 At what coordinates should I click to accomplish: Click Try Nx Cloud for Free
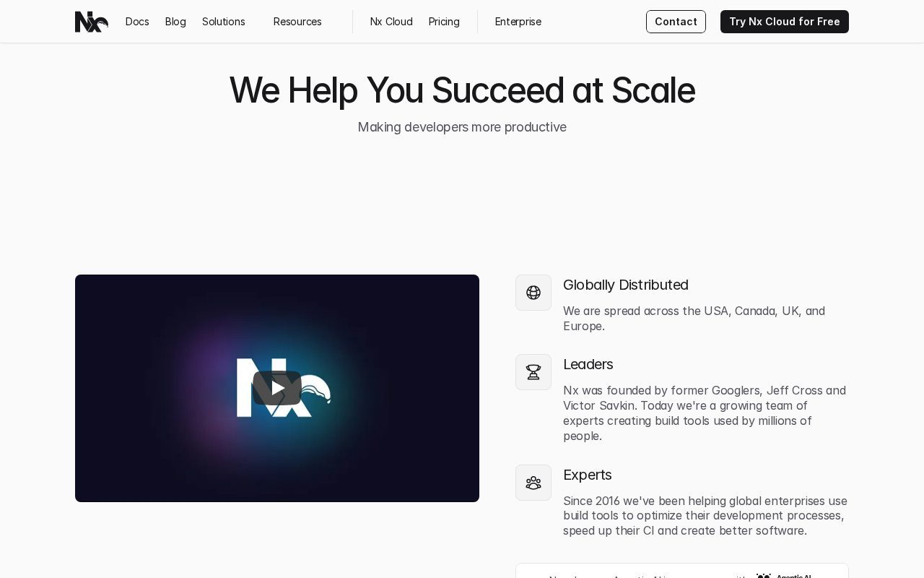[785, 22]
